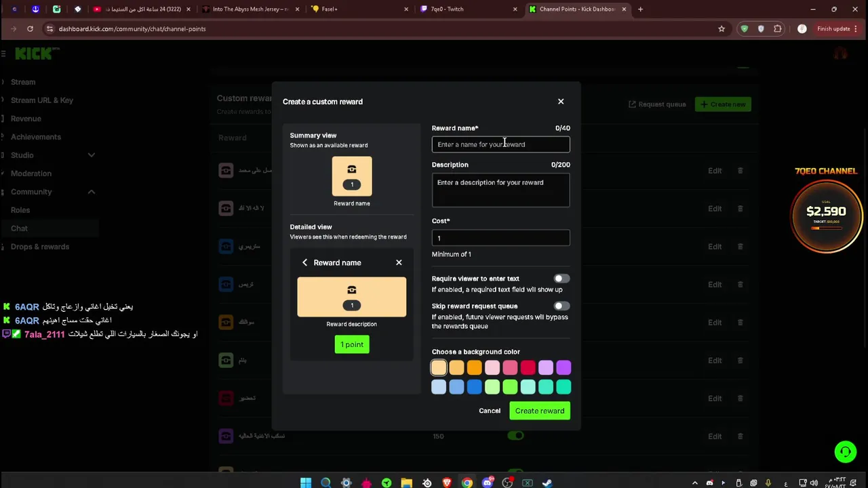868x488 pixels.
Task: Select the orange-yellow second color swatch
Action: [456, 368]
